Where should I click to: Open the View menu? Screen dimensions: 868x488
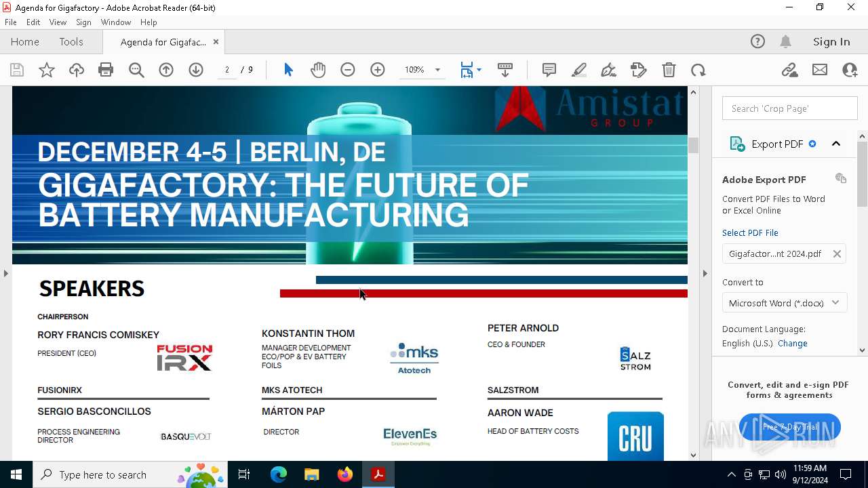point(58,22)
